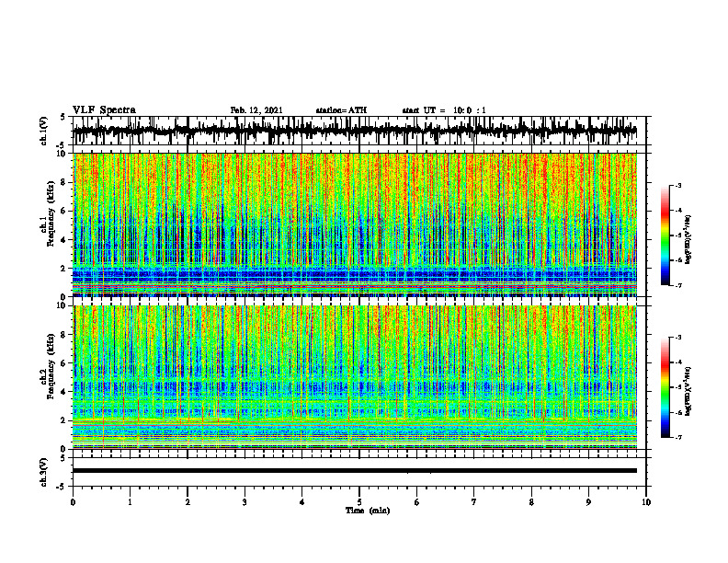The height and width of the screenshot is (563, 728).
Task: Click the "5" voltage tick of ch.3(V) panel
Action: (63, 458)
